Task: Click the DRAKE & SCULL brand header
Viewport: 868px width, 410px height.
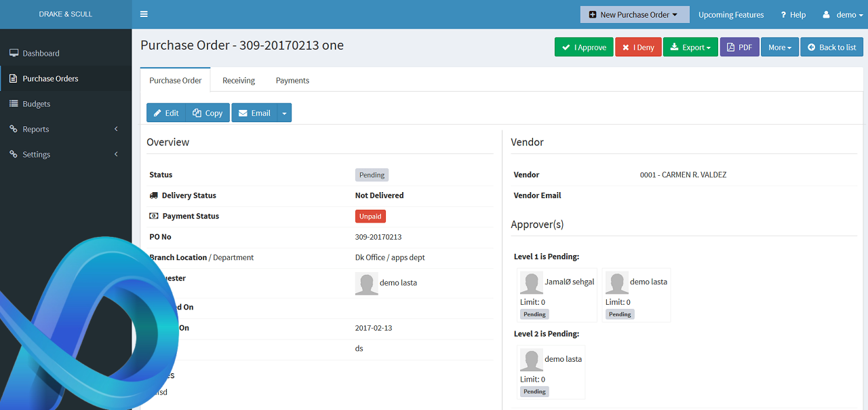Action: [x=66, y=14]
